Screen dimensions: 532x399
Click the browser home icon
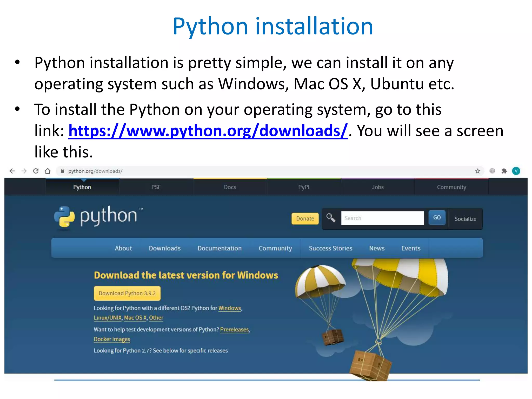pos(48,171)
